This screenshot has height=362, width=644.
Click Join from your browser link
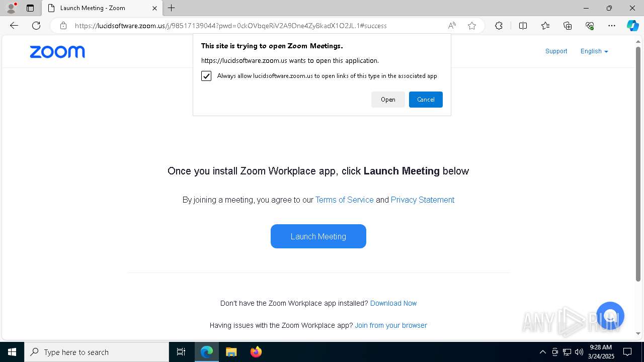pos(391,325)
